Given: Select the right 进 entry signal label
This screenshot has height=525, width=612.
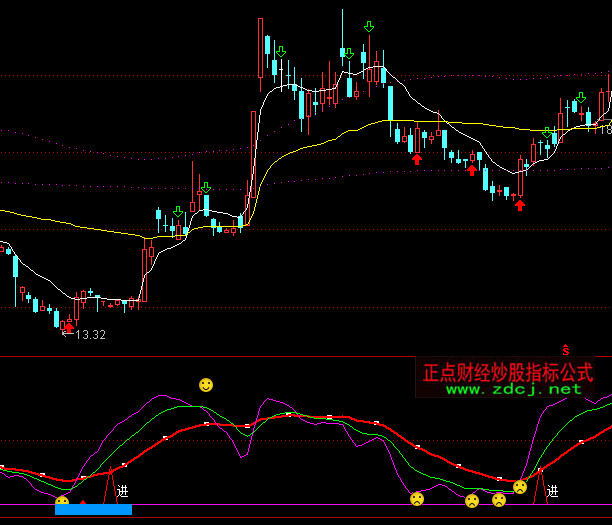Looking at the screenshot, I should (552, 491).
